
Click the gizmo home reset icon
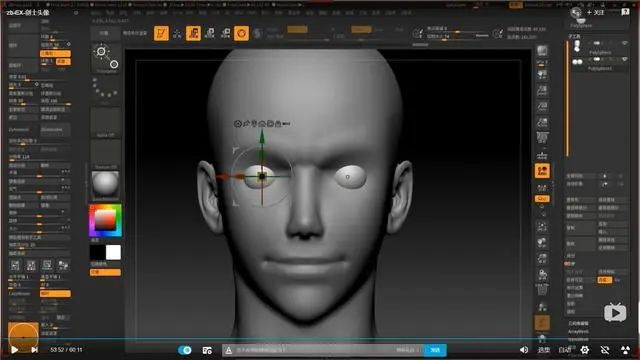262,124
